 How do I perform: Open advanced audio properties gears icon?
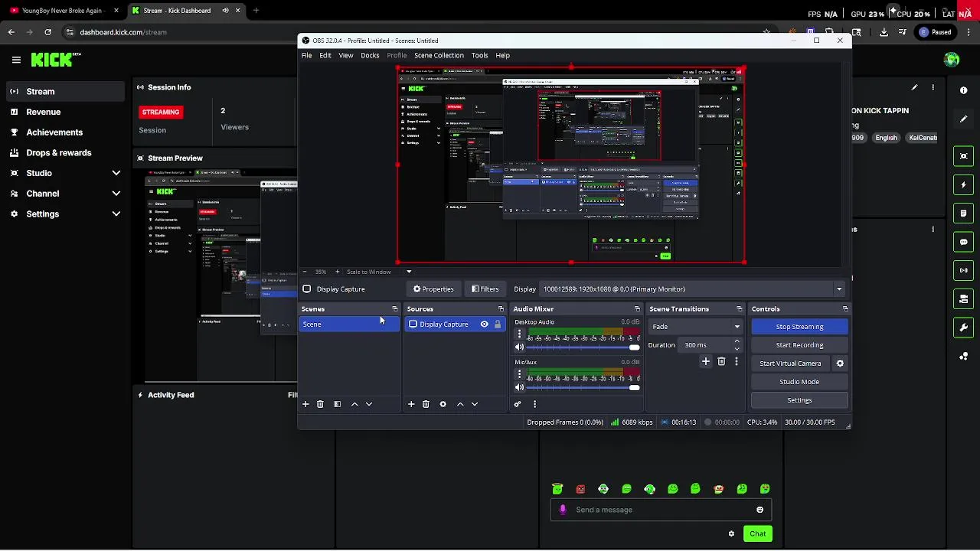[x=518, y=404]
